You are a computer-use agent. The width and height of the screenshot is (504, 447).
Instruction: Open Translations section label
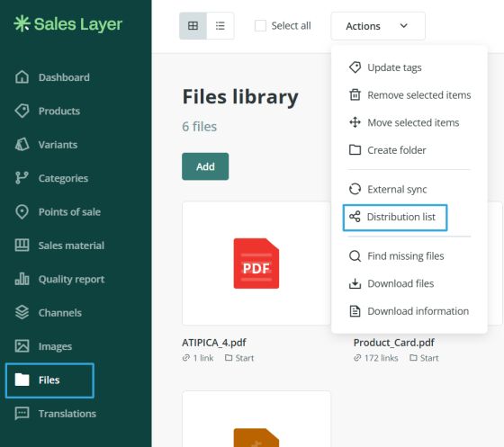pos(67,414)
